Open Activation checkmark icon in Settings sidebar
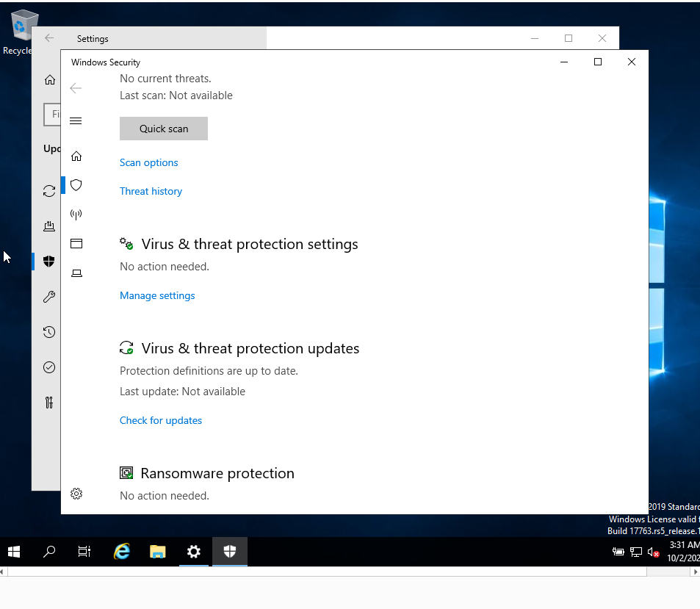 point(49,367)
